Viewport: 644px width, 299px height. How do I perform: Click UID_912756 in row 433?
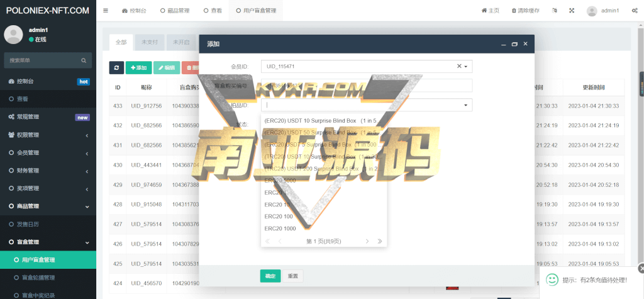(146, 106)
